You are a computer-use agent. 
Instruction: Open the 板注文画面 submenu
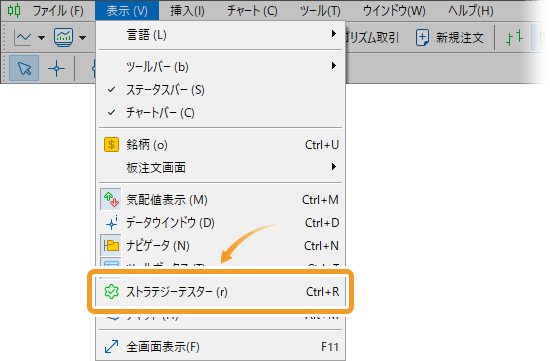pos(220,167)
